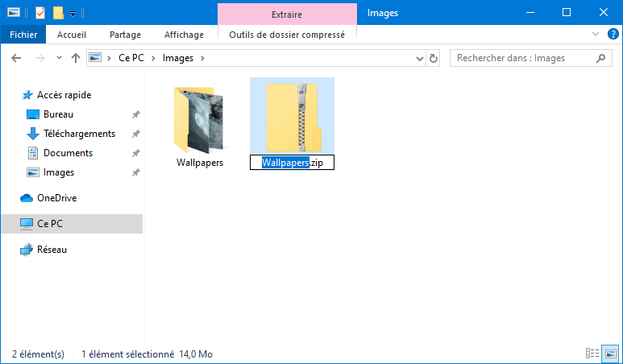The image size is (623, 364).
Task: Click the search magnifier icon
Action: [x=600, y=58]
